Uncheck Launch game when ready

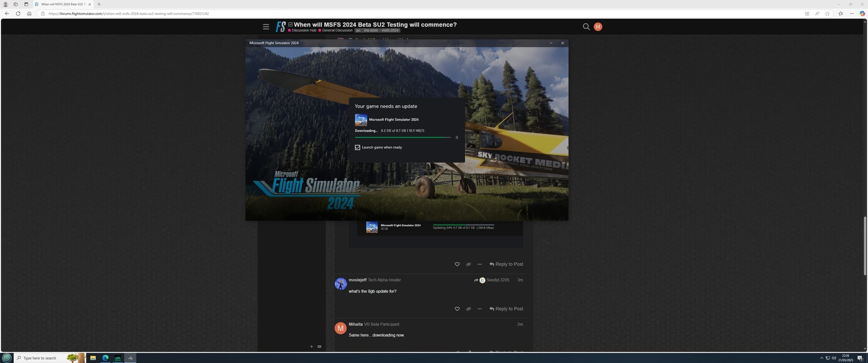click(x=358, y=147)
